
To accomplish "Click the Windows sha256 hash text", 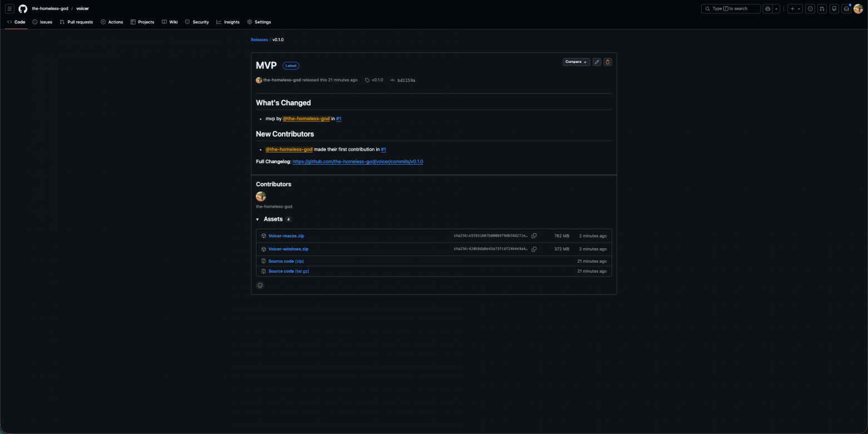I will (490, 249).
